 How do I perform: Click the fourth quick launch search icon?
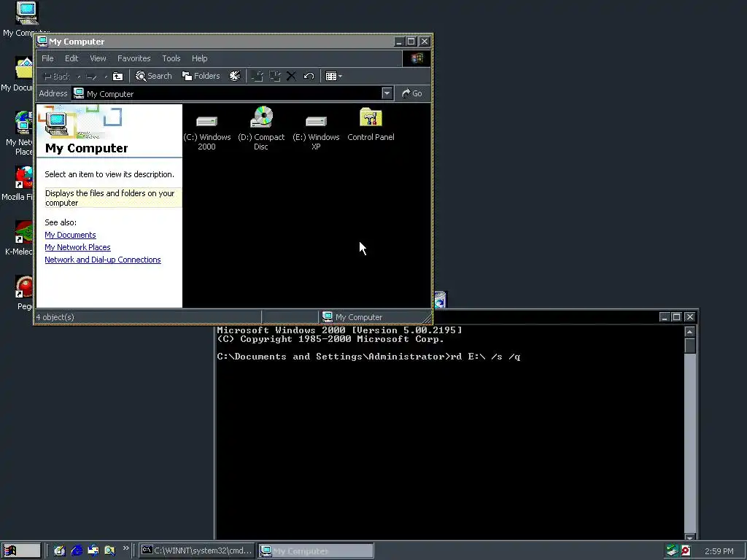(110, 551)
